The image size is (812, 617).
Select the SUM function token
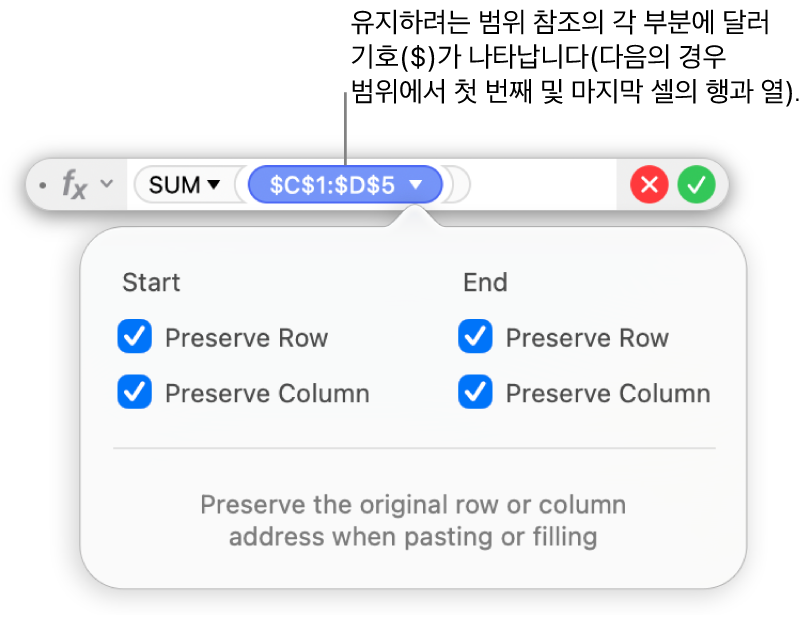(x=175, y=185)
